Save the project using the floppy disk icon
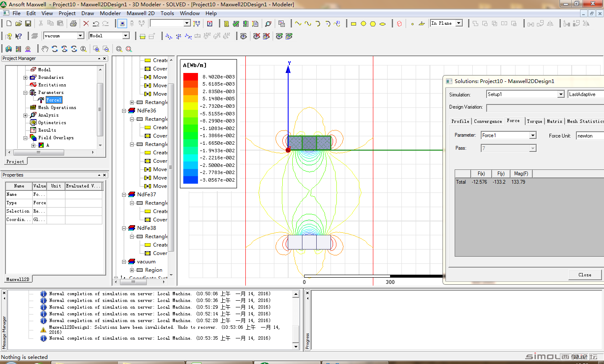Screen dimensions: 604x364 click(x=28, y=23)
